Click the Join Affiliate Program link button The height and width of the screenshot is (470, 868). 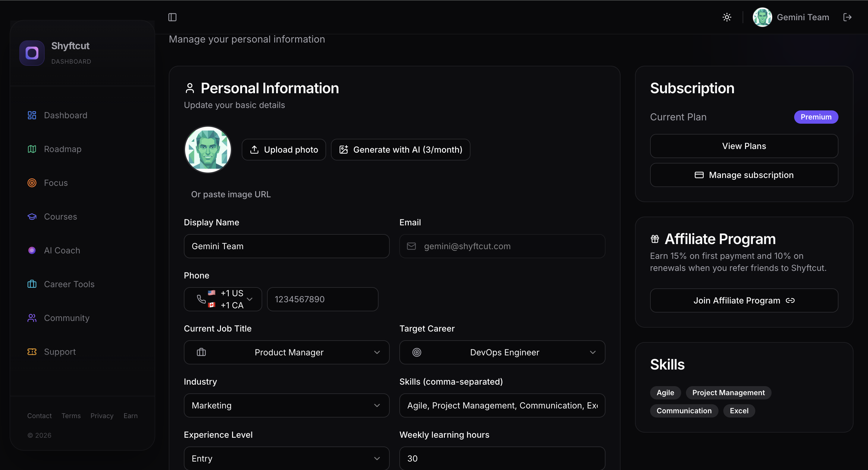point(744,300)
